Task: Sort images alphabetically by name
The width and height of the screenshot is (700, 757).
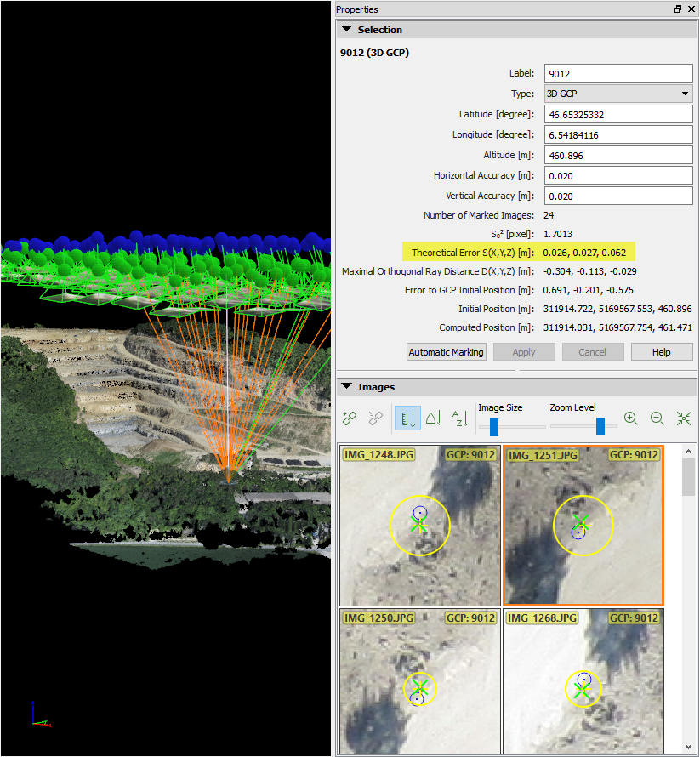Action: [459, 418]
